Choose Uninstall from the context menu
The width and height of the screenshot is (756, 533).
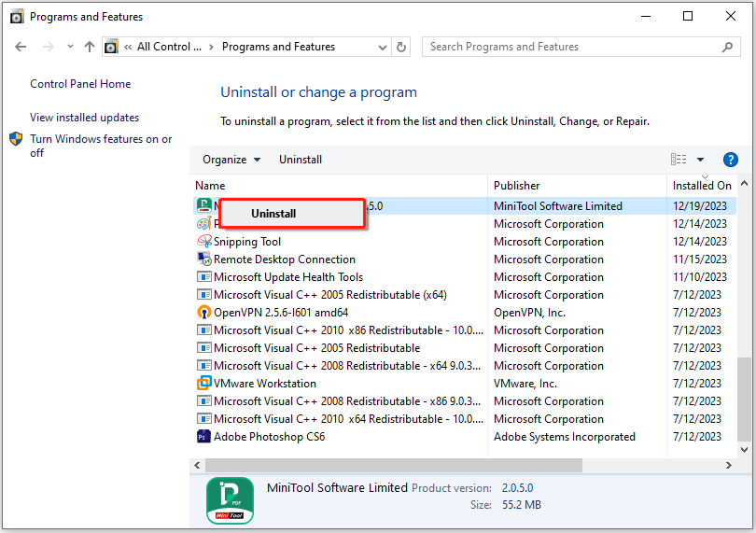point(292,214)
